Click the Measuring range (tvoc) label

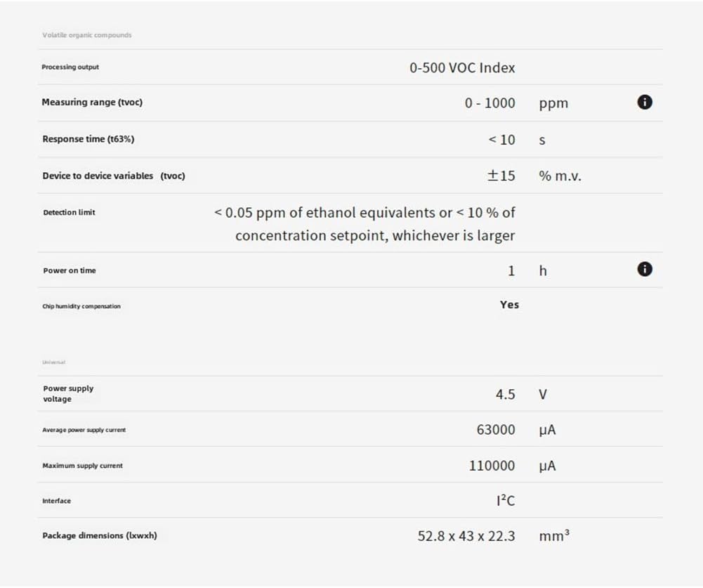pos(92,103)
